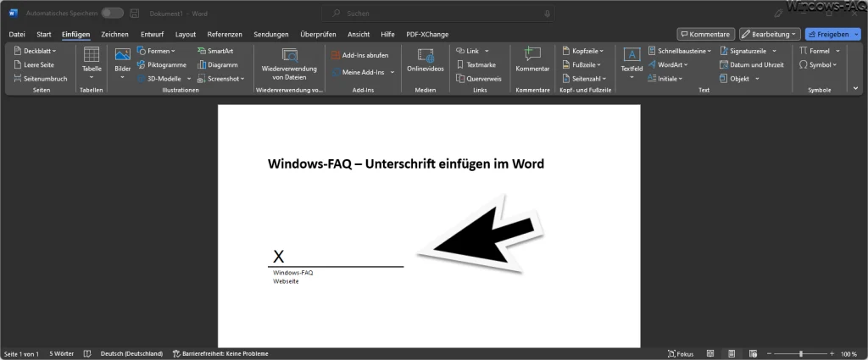Open the Symbol dropdown

[x=818, y=64]
